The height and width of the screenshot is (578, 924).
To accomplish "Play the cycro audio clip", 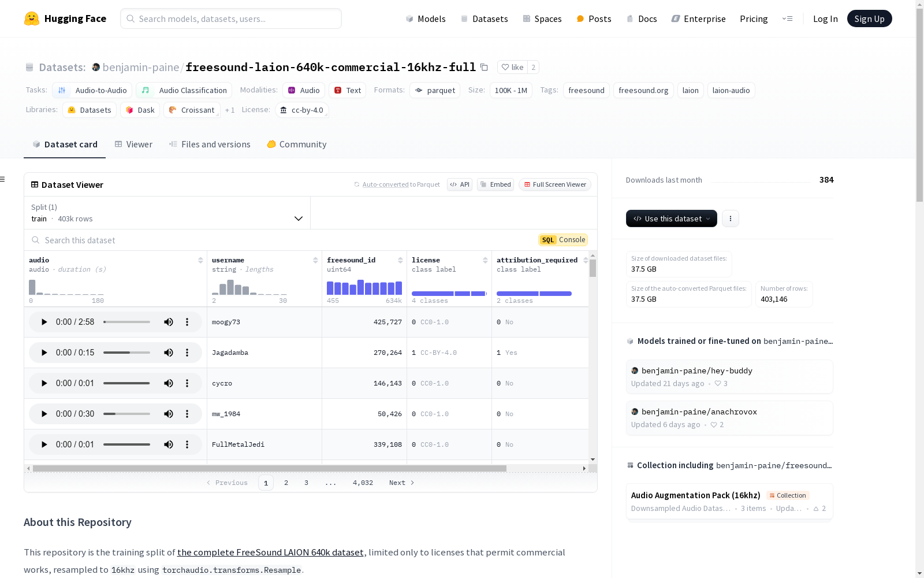I will [x=44, y=383].
